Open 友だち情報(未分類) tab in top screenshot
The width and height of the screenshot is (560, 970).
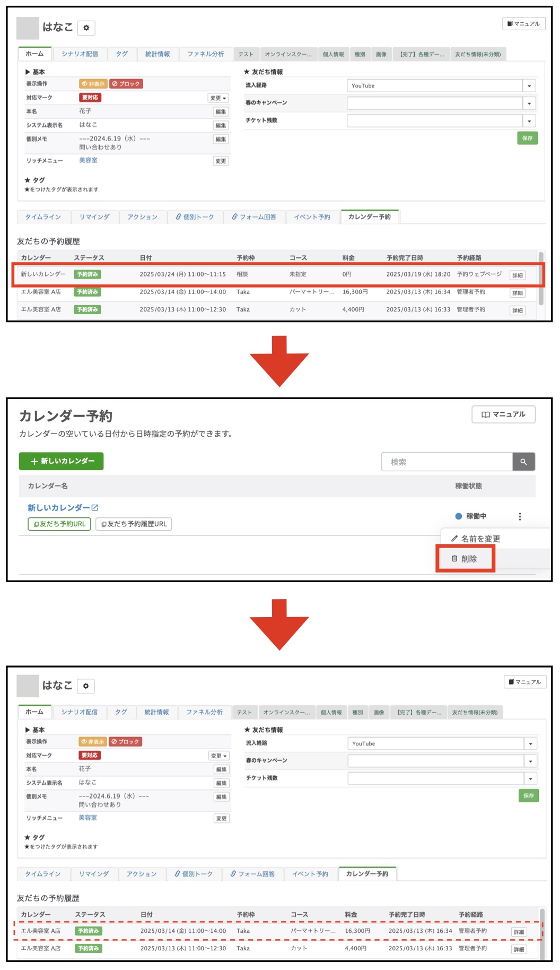478,54
